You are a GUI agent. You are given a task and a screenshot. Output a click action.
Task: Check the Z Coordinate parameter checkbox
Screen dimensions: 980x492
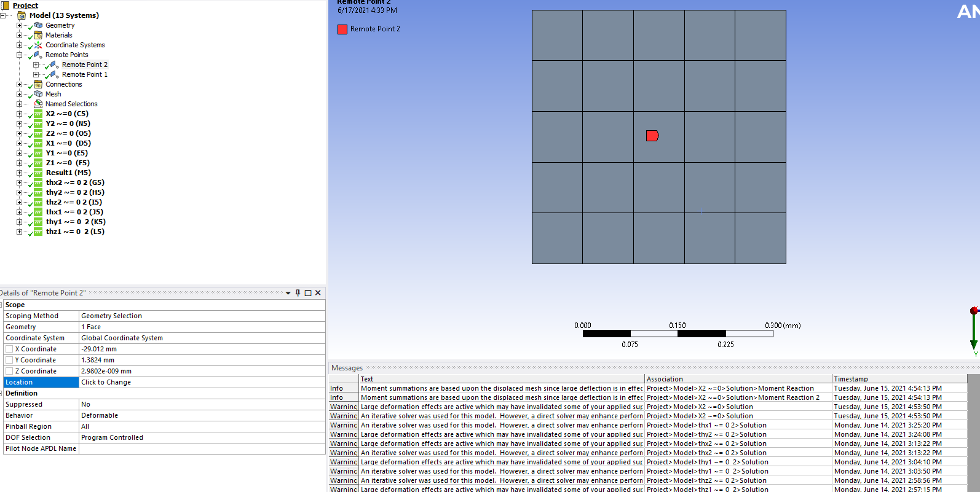pos(9,371)
